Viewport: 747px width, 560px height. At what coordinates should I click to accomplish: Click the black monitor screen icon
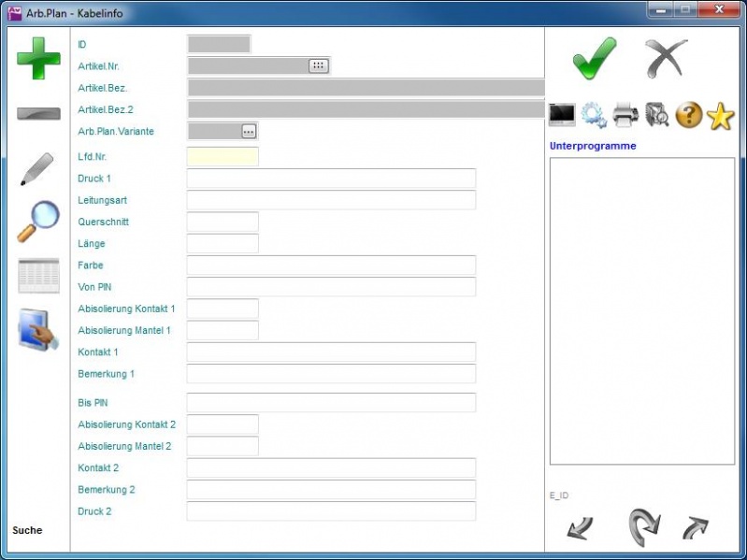point(562,115)
